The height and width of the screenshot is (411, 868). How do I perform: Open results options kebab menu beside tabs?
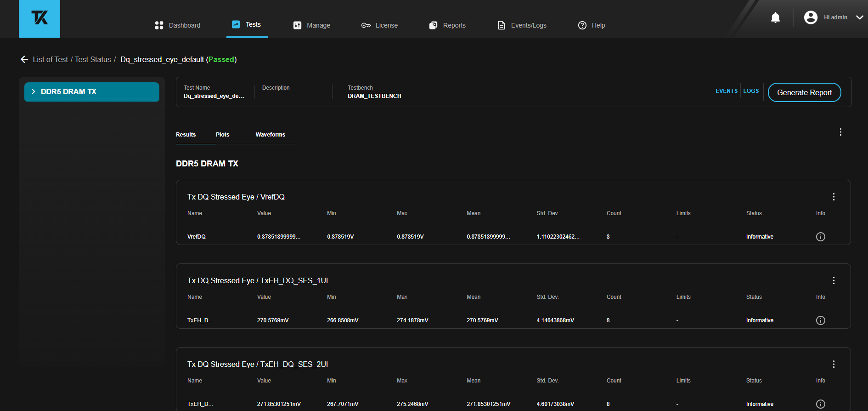[x=840, y=132]
